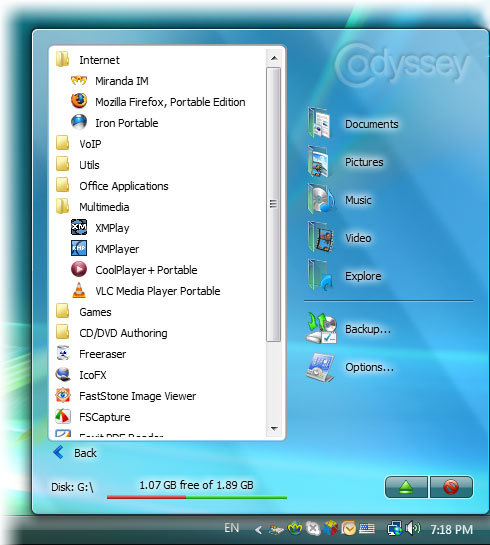The image size is (490, 545).
Task: Click the green eject drive button
Action: coord(406,487)
